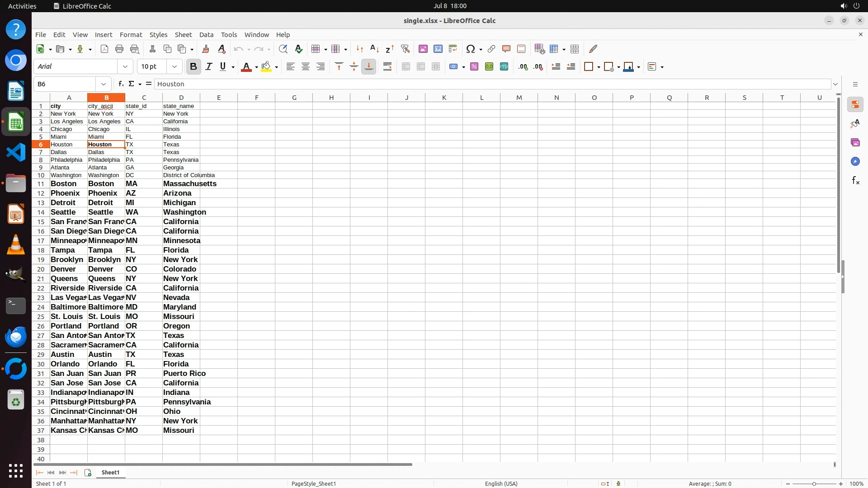
Task: Expand the Name Box dropdown arrow
Action: coord(104,84)
